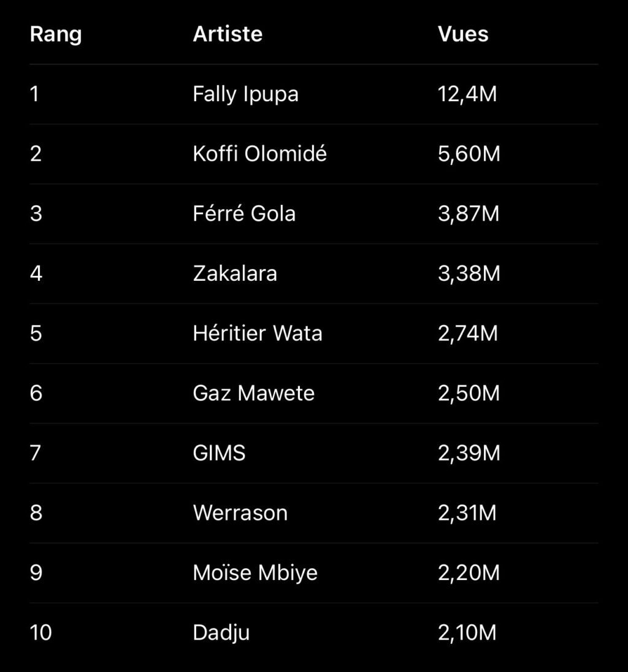Select the Fally Ipupa artist name
Image resolution: width=628 pixels, height=672 pixels.
pyautogui.click(x=245, y=94)
